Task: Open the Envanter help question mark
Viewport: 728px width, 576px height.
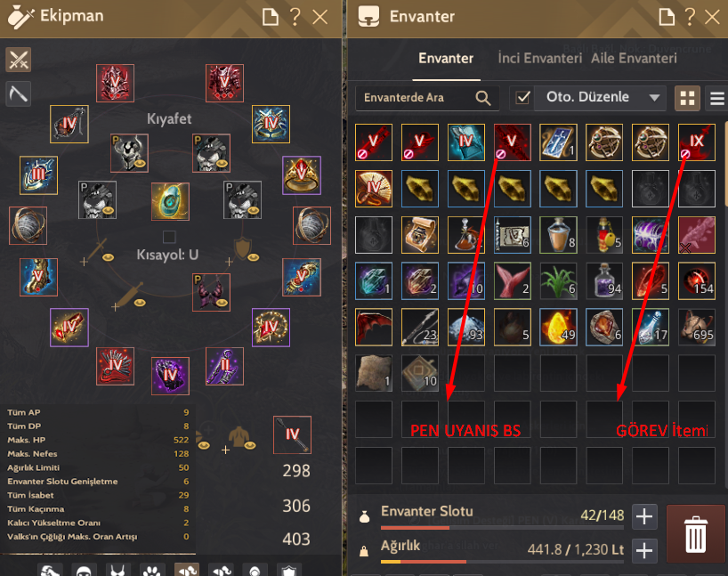Action: (x=690, y=17)
